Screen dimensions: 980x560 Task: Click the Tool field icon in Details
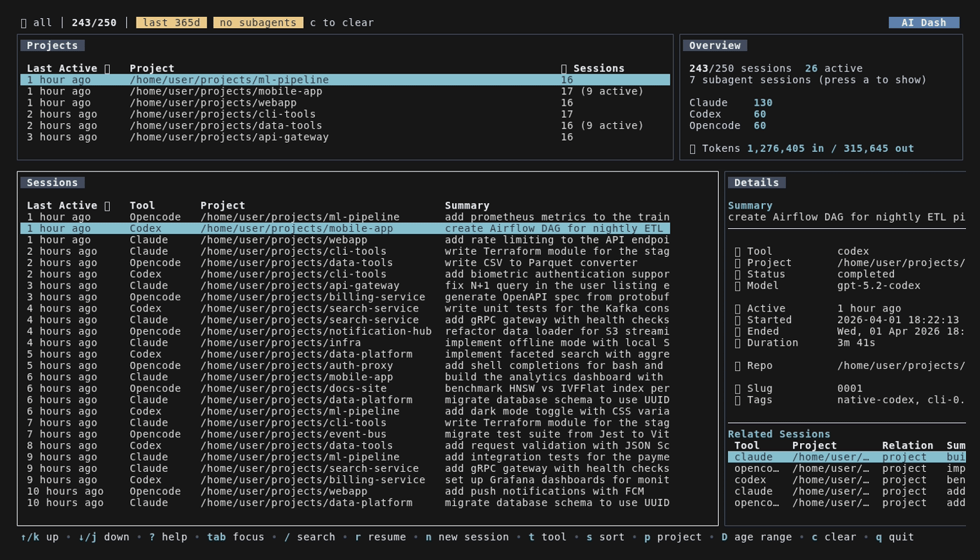pos(738,251)
